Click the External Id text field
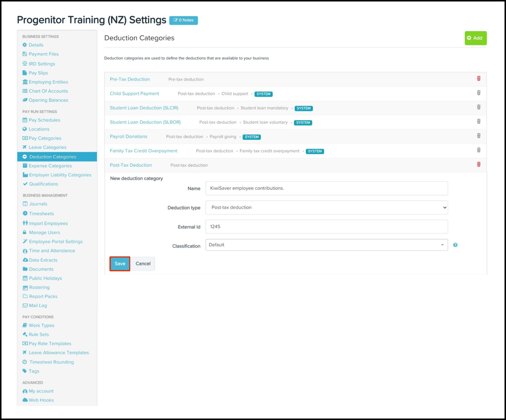The image size is (506, 420). pyautogui.click(x=326, y=227)
